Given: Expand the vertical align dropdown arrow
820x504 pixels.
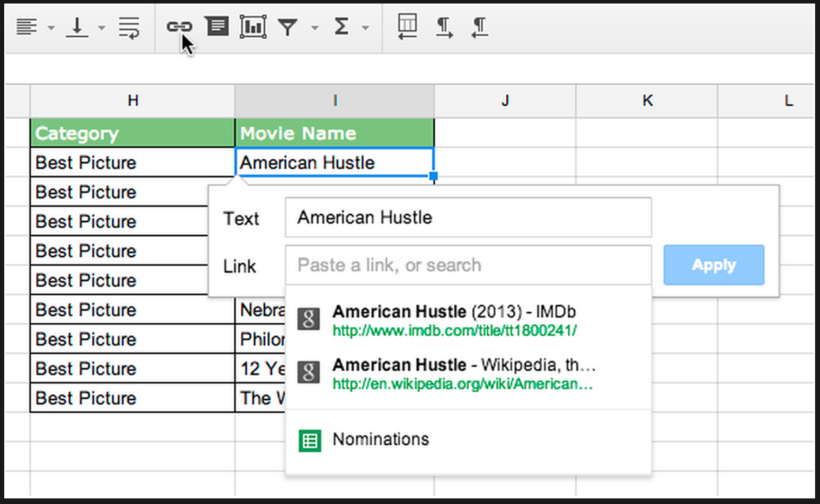Looking at the screenshot, I should click(102, 28).
